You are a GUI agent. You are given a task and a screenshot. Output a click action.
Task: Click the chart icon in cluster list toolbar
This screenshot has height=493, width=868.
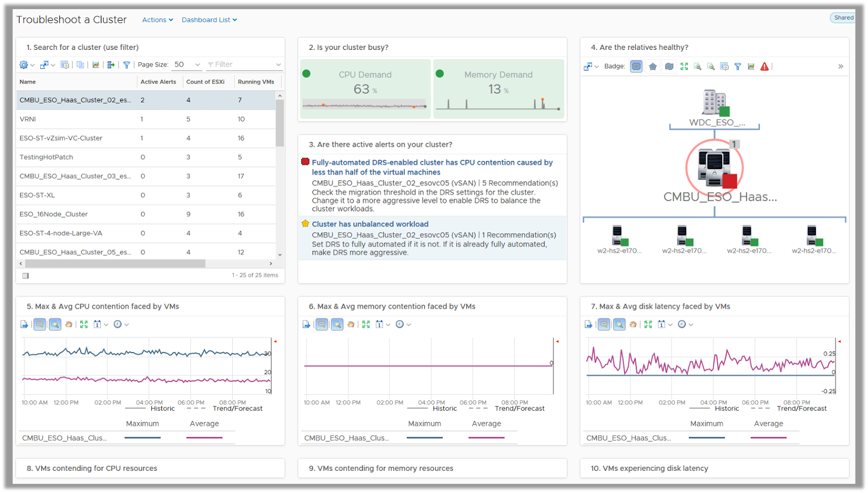pos(96,65)
